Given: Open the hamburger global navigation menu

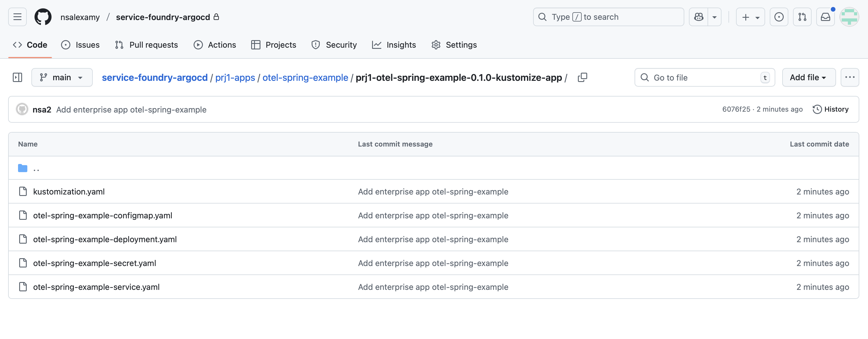Looking at the screenshot, I should [x=17, y=17].
